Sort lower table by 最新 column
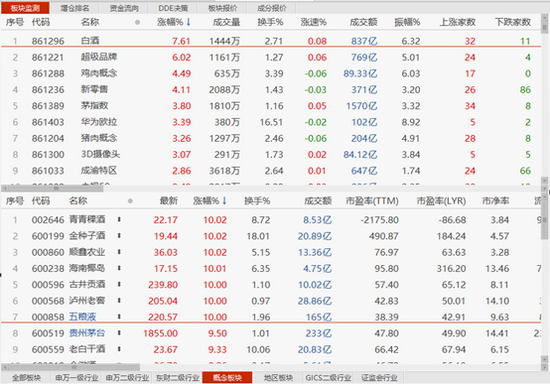Viewport: 550px width, 384px height. point(168,201)
